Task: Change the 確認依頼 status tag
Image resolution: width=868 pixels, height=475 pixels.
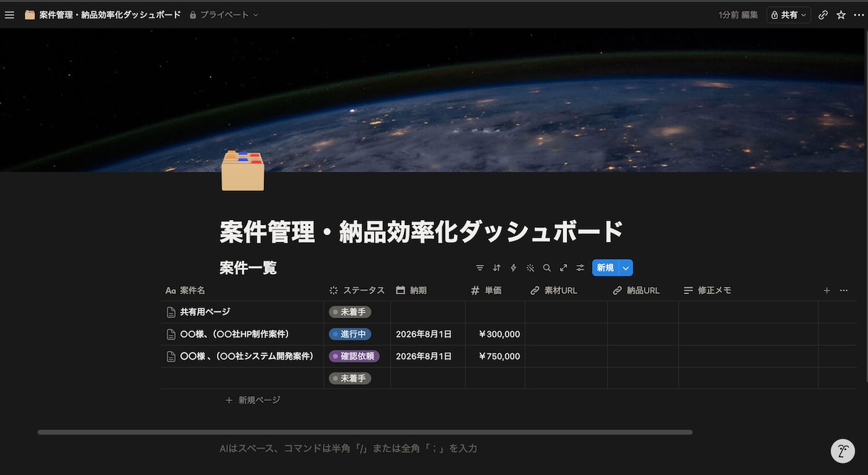Action: [x=354, y=356]
